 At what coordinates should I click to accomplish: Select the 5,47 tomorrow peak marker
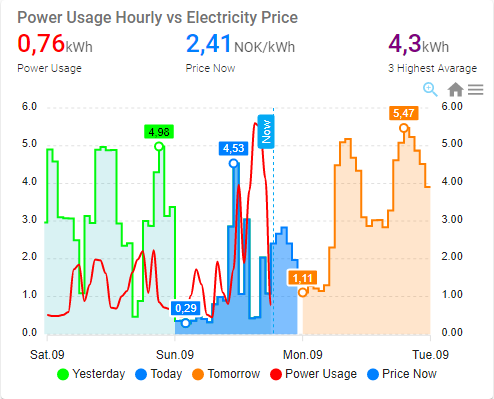tap(404, 128)
